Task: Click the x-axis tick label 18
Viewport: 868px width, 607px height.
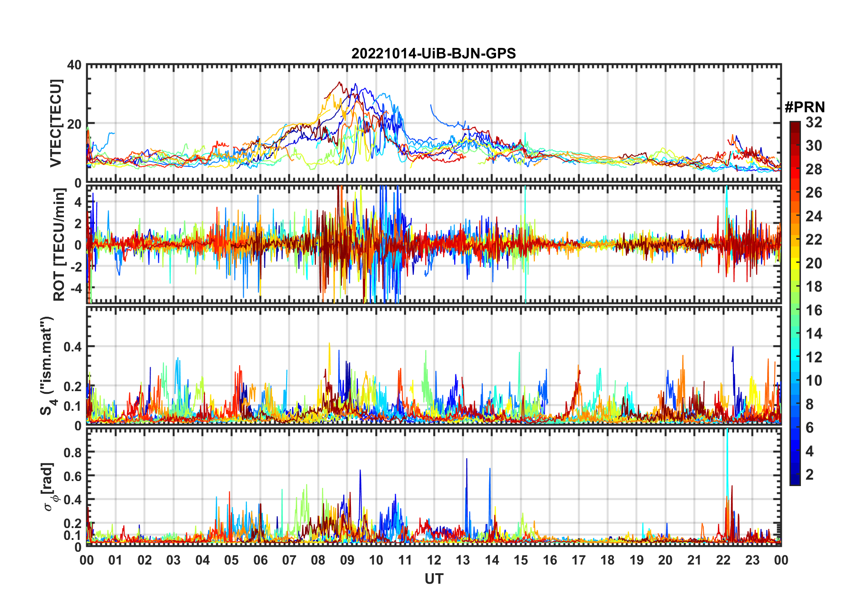Action: click(x=607, y=560)
